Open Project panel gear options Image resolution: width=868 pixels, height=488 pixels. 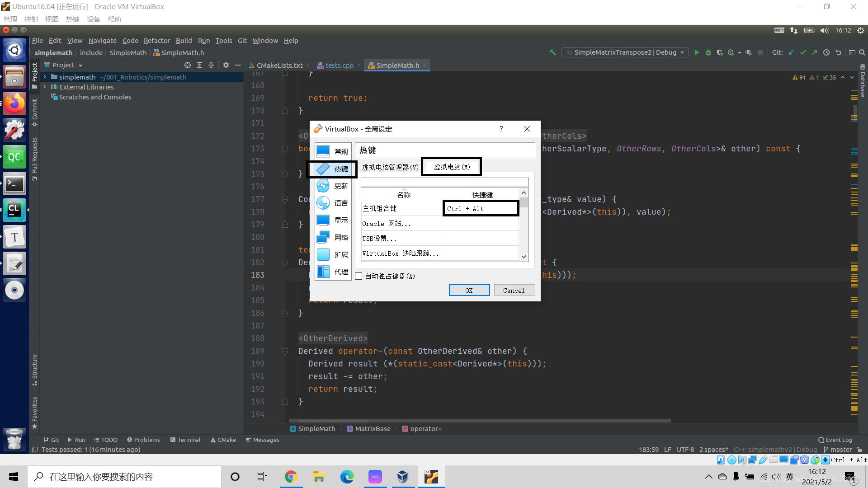coord(226,65)
